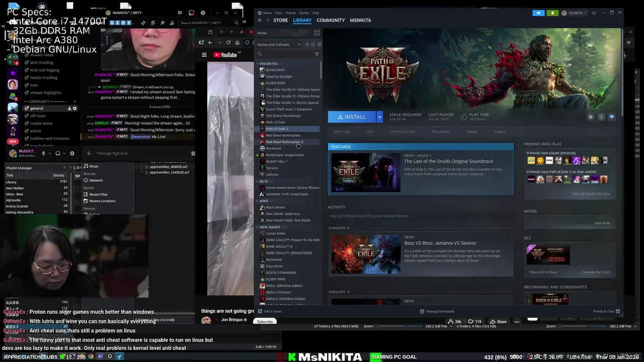Click the Steam library search icon
The width and height of the screenshot is (644, 362).
click(260, 54)
